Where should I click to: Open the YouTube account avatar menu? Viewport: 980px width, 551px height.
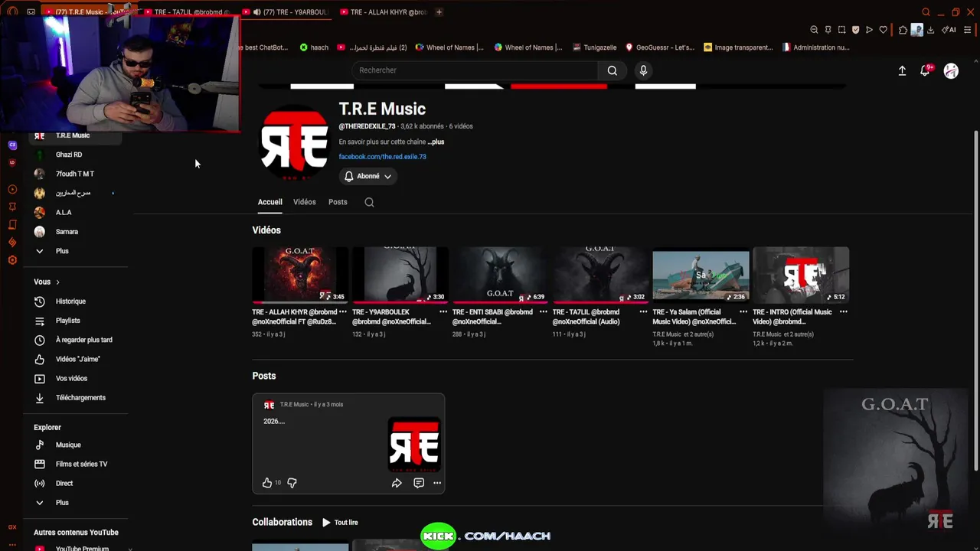pyautogui.click(x=951, y=70)
